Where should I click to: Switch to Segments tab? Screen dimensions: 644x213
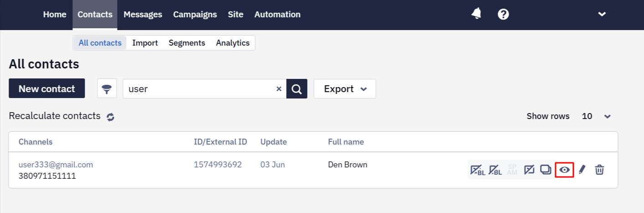187,43
